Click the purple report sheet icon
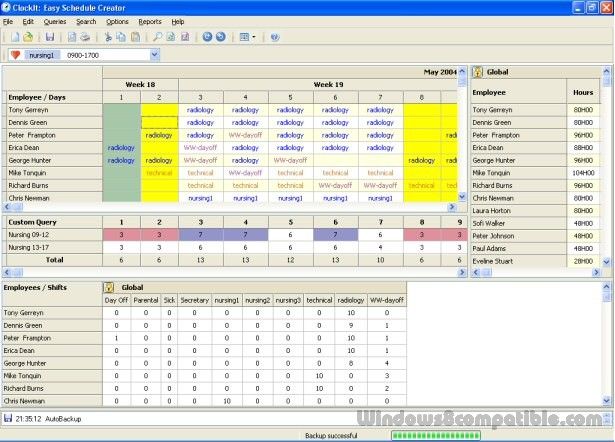 coord(185,37)
